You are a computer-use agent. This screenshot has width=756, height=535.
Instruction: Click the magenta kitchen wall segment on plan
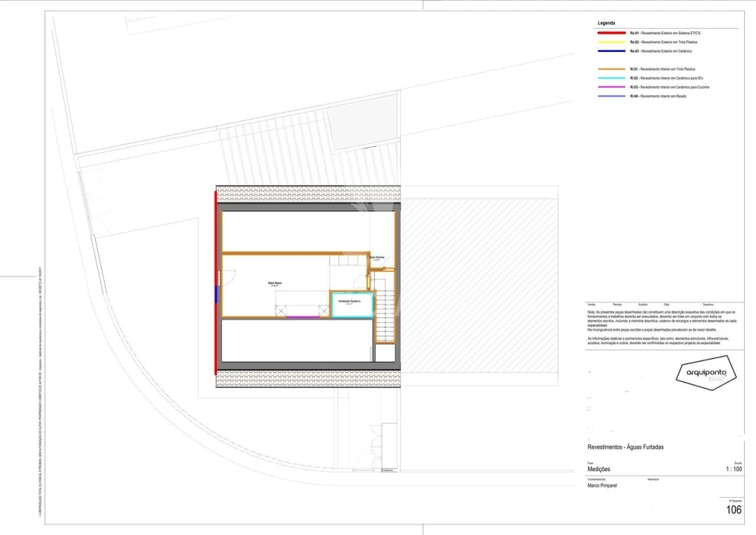(304, 317)
